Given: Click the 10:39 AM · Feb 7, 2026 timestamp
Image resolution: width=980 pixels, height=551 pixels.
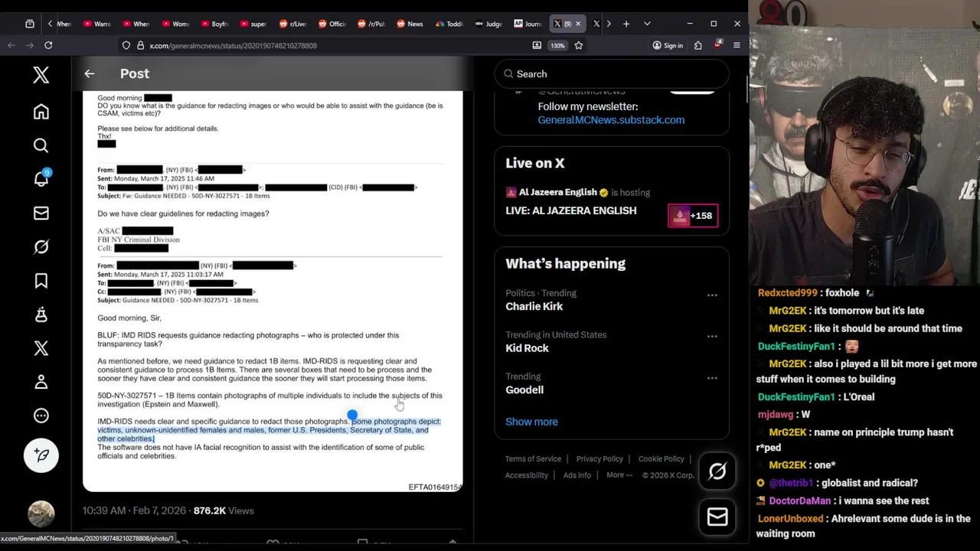Looking at the screenshot, I should click(134, 510).
